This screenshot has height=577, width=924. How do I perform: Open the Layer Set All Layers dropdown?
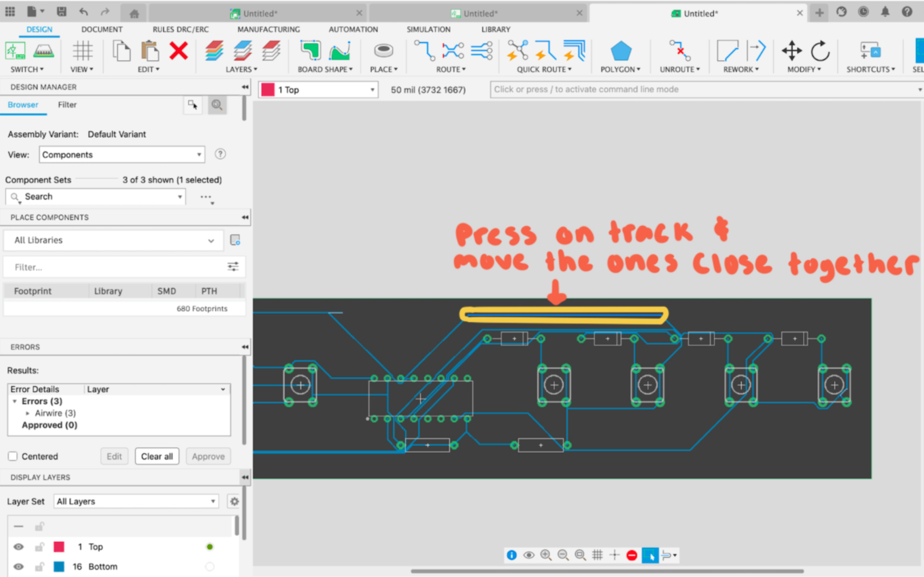tap(136, 501)
